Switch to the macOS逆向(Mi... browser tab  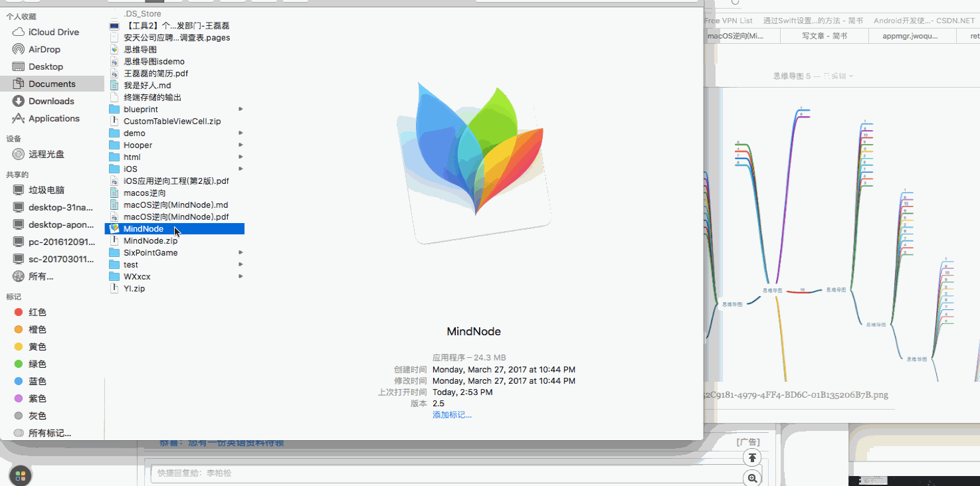click(x=735, y=36)
